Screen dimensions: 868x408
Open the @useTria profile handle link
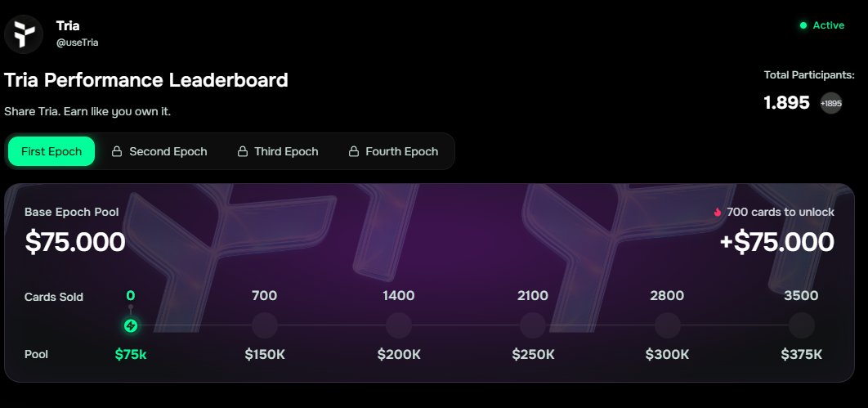tap(78, 42)
